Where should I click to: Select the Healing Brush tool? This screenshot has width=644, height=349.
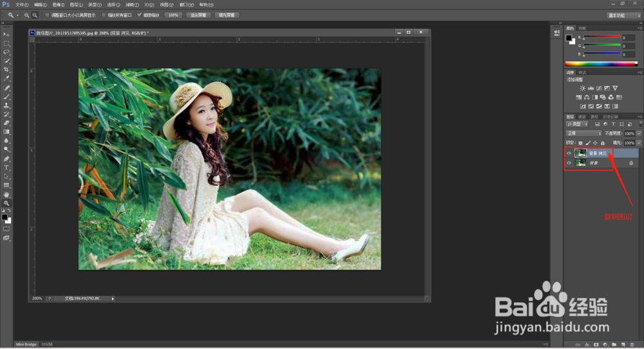[x=6, y=88]
